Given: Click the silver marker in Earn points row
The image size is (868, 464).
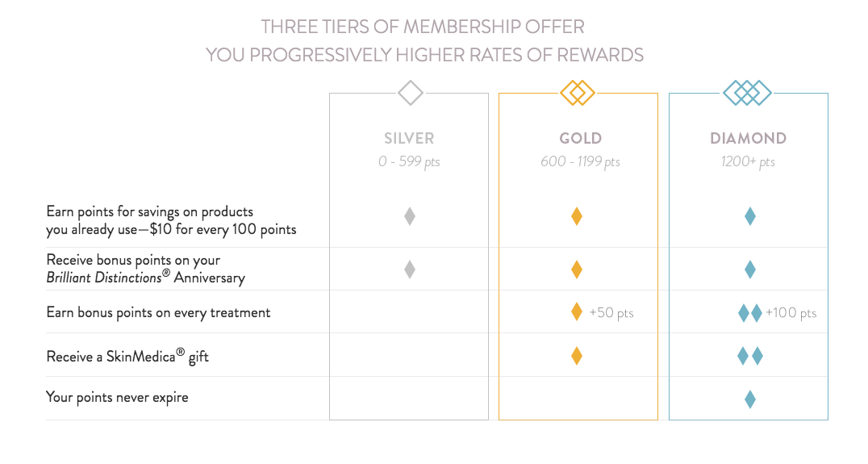Looking at the screenshot, I should click(x=410, y=216).
